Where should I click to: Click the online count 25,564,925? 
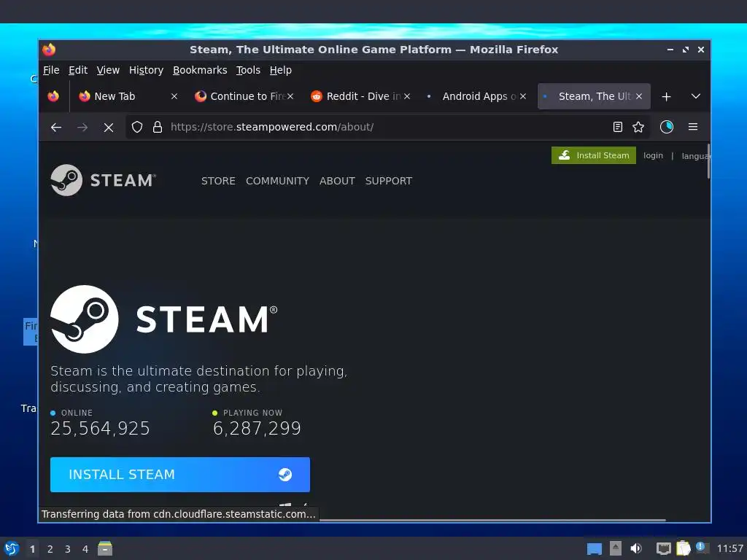pyautogui.click(x=100, y=429)
